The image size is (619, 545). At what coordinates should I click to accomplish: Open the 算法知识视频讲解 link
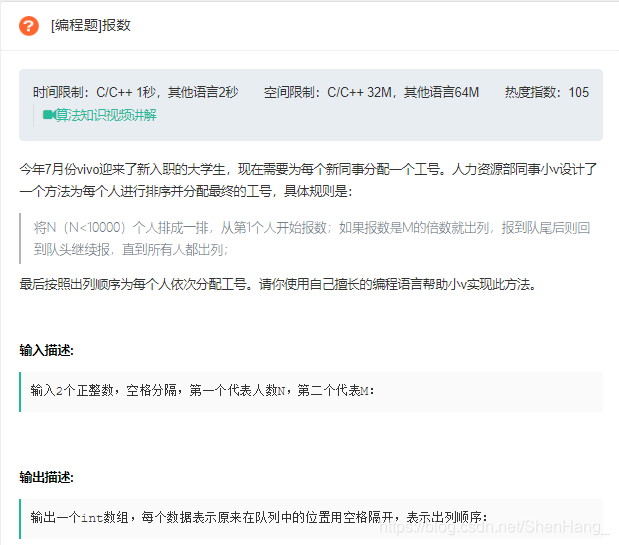[x=105, y=115]
